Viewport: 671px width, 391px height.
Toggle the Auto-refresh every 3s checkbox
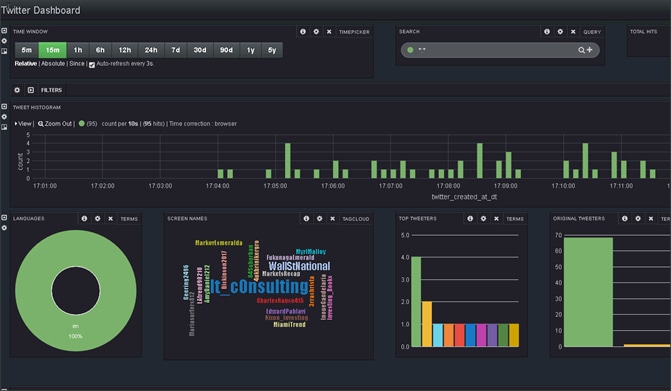coord(92,65)
